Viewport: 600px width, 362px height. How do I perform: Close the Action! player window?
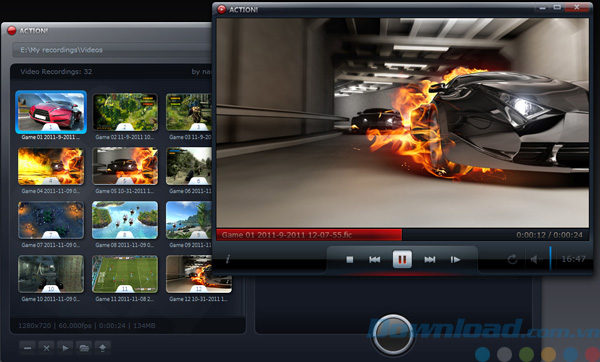[x=577, y=8]
